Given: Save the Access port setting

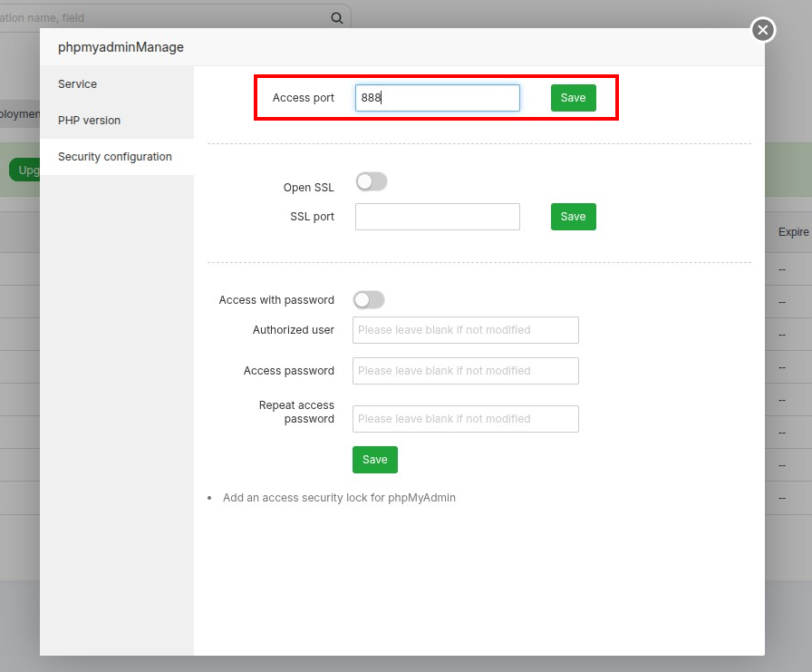Looking at the screenshot, I should pos(574,98).
